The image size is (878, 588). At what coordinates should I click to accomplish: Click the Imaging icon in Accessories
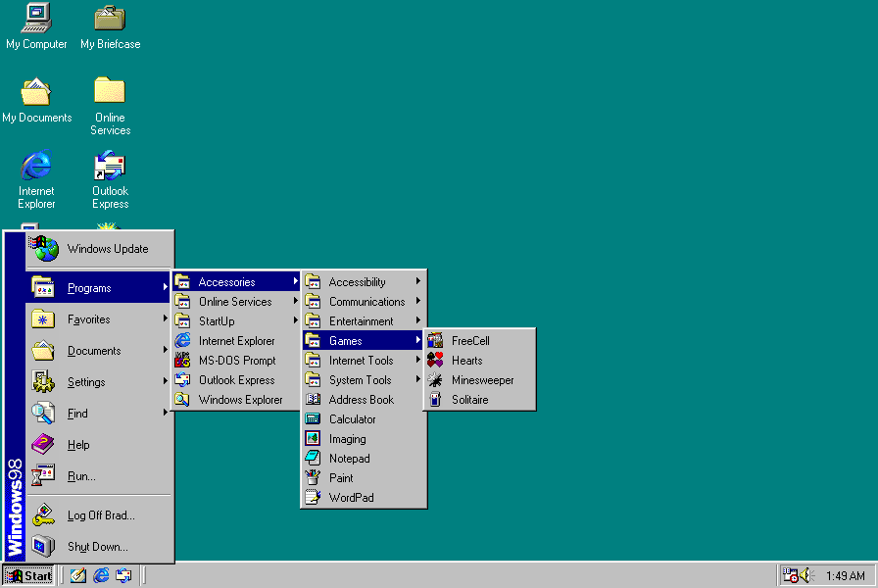[313, 438]
